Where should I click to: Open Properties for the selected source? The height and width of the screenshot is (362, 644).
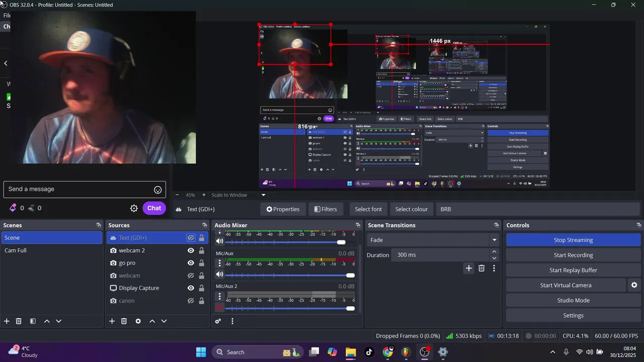(283, 209)
